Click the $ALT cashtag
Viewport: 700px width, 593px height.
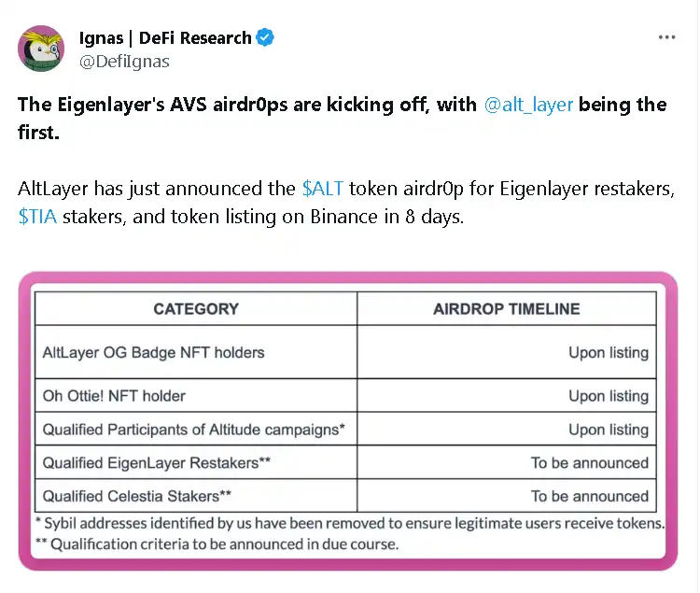click(x=323, y=189)
